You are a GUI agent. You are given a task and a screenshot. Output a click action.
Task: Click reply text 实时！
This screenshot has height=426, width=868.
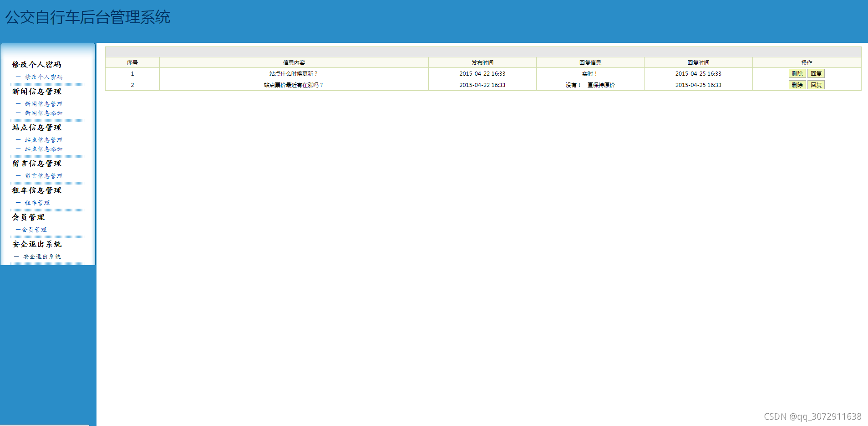tap(590, 73)
